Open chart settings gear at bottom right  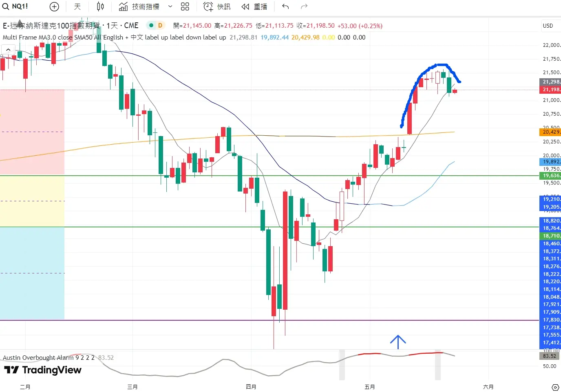(555, 387)
